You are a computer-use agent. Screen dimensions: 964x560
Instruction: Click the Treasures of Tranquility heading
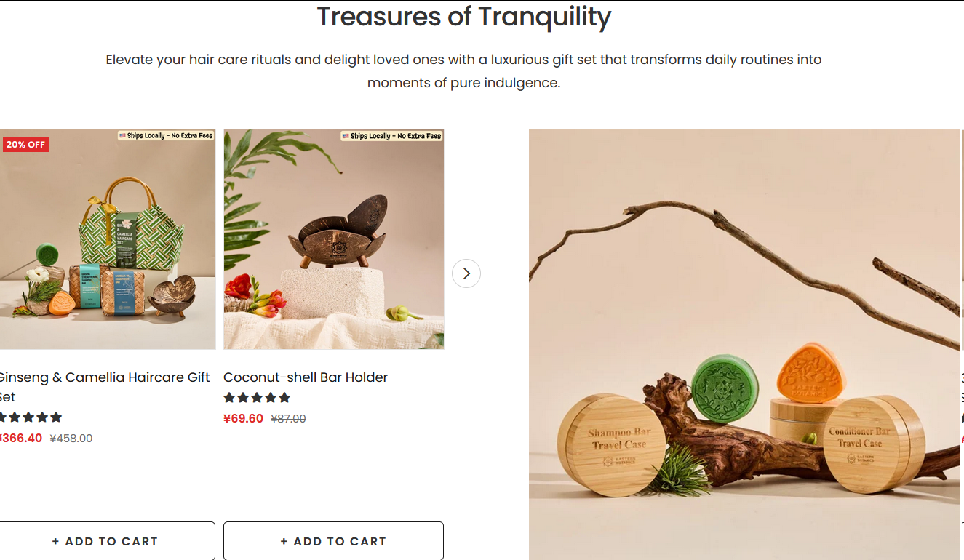click(464, 16)
